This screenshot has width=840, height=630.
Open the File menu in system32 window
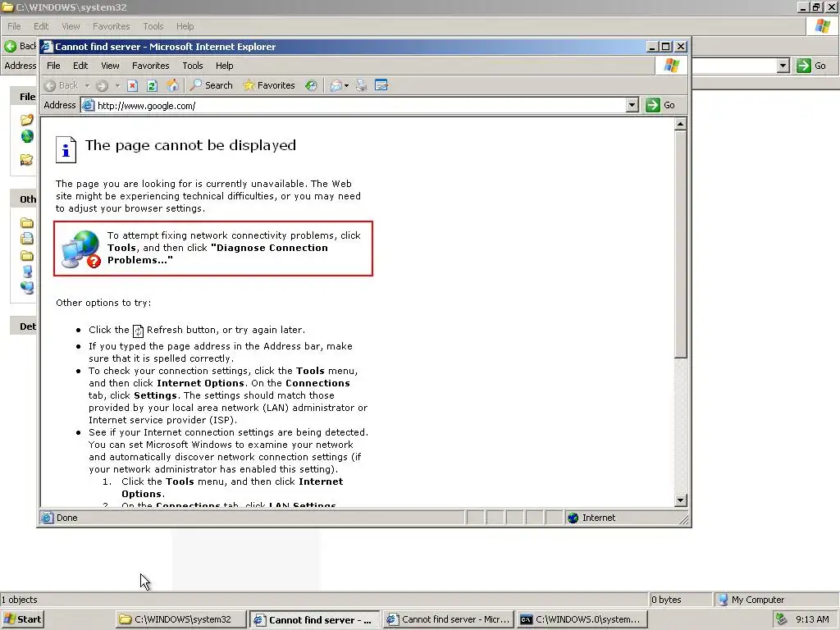[14, 26]
